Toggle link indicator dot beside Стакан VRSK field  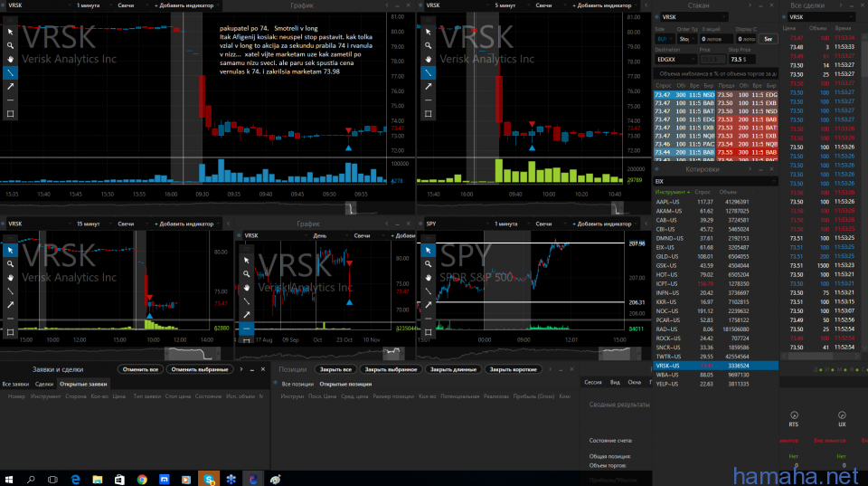tap(657, 17)
